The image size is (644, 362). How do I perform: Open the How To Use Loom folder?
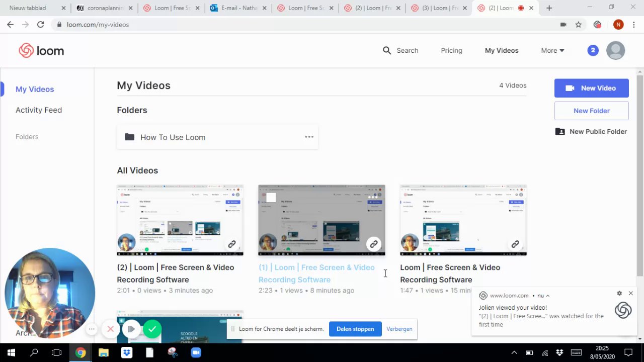pos(217,137)
